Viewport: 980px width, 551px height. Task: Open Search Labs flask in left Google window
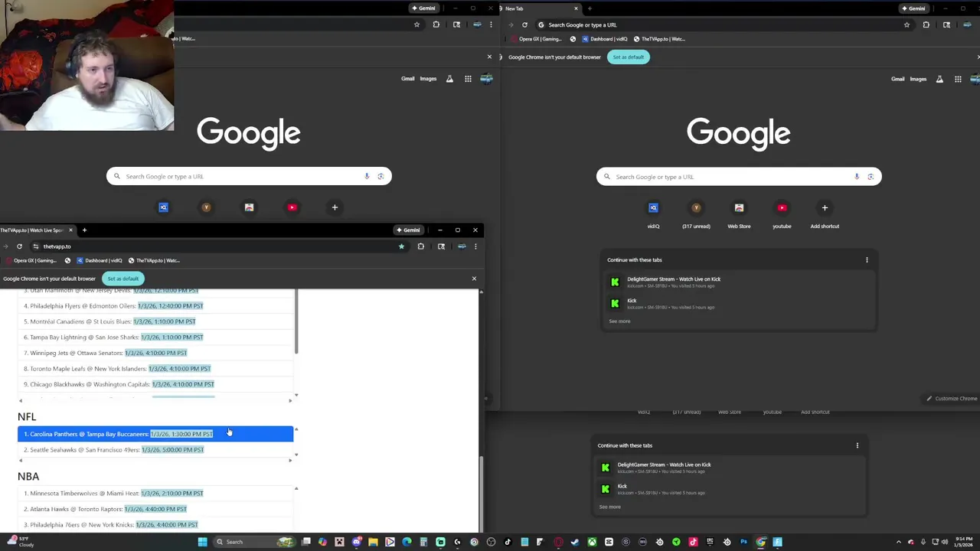pos(449,79)
